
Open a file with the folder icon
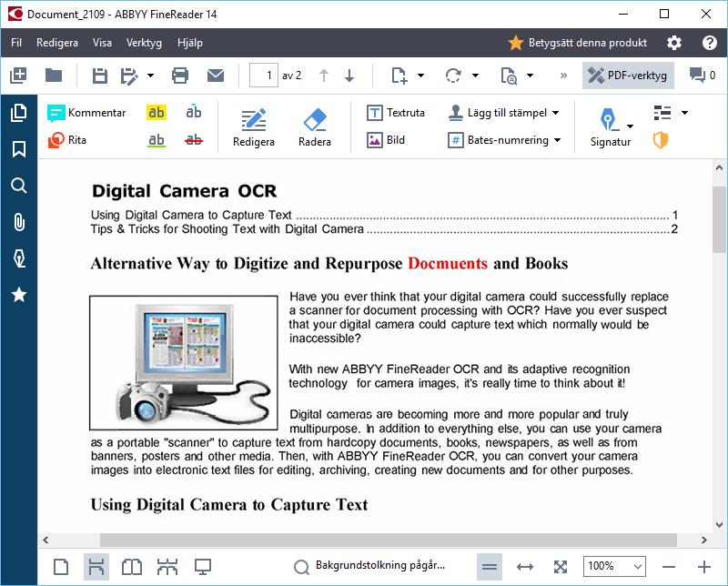(54, 76)
